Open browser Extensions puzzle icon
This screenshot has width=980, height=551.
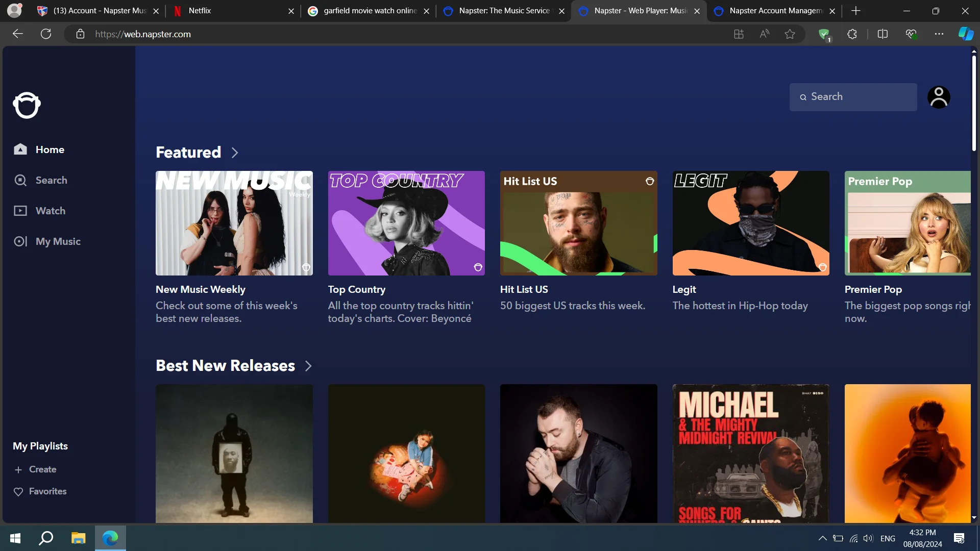coord(852,34)
